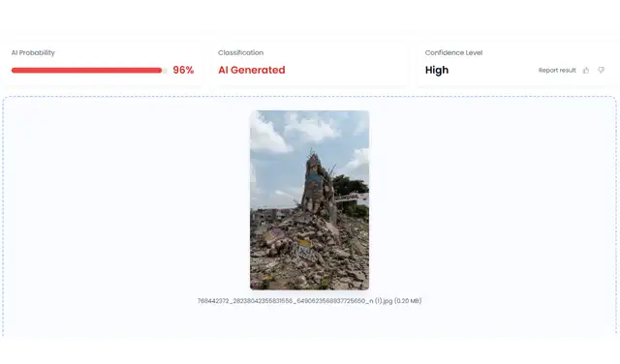Click the Confidence Level heading
This screenshot has width=620, height=364.
pos(453,52)
